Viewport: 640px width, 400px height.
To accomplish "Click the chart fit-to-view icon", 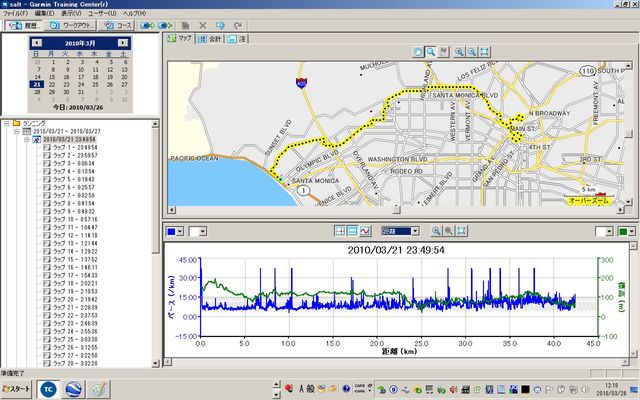I will point(462,231).
